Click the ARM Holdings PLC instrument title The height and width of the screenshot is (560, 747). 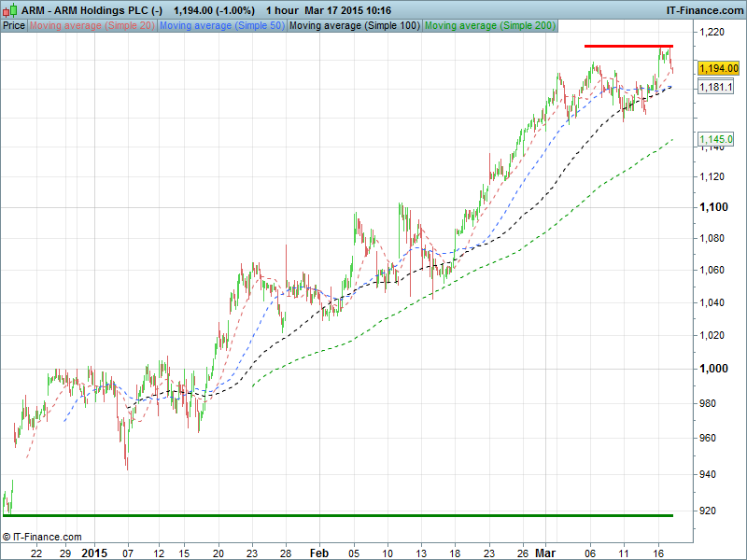click(93, 9)
